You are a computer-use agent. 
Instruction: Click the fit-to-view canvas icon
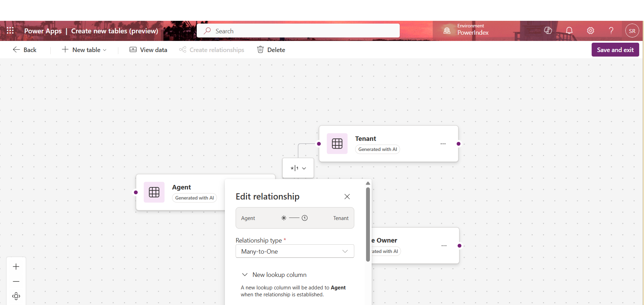tap(16, 296)
